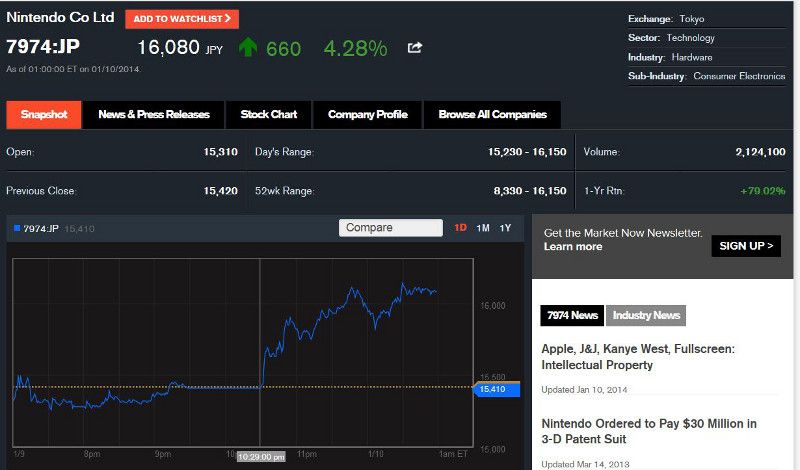Click the 10:29:00 pm chart time marker
Viewport: 800px width, 470px height.
coord(260,457)
